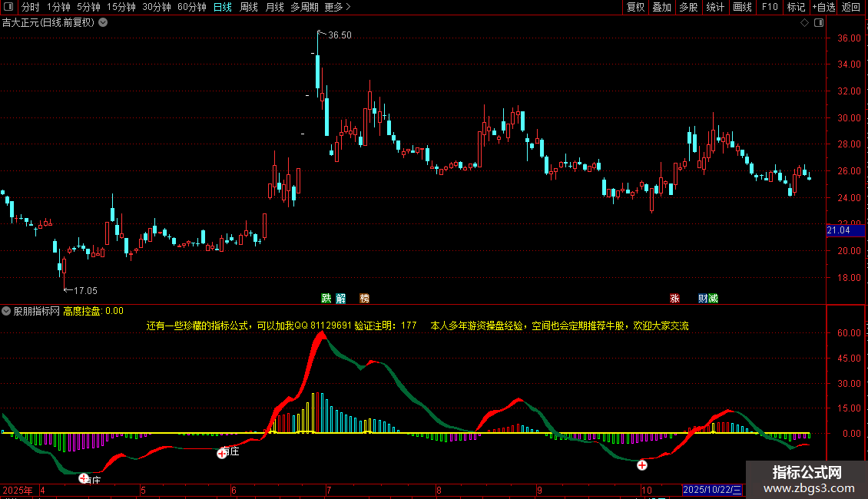The image size is (868, 499).
Task: Open the F10 company info
Action: point(770,7)
